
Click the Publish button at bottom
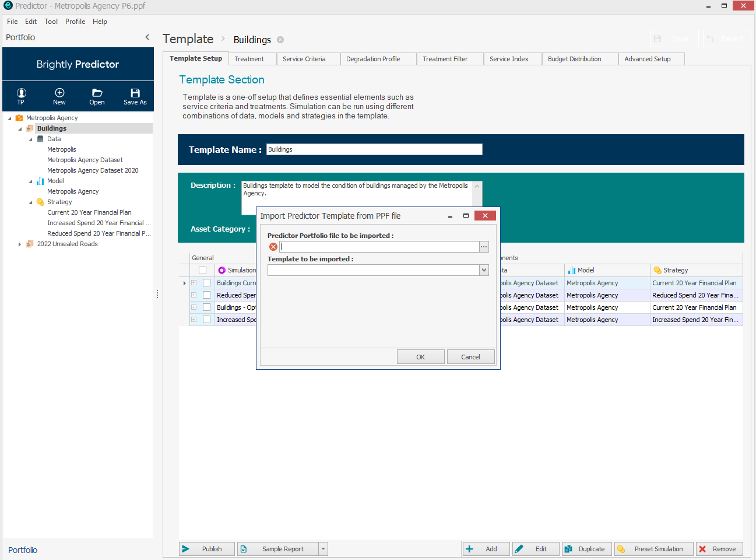click(207, 549)
